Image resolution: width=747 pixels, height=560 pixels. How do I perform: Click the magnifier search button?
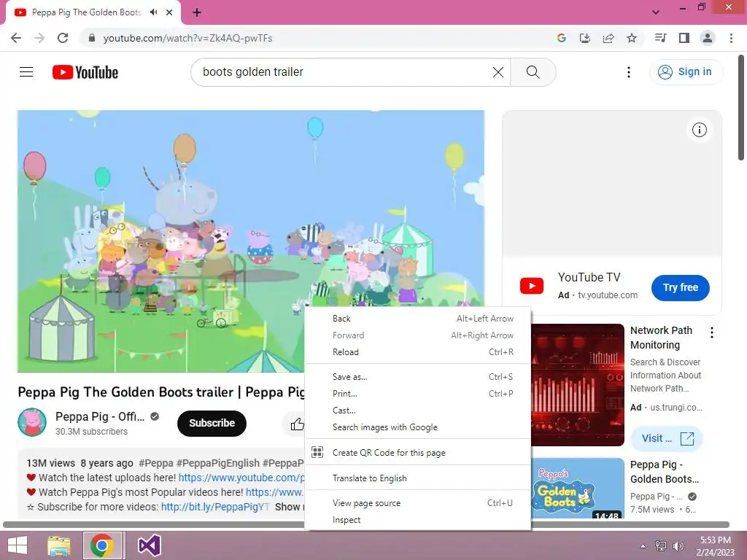533,72
